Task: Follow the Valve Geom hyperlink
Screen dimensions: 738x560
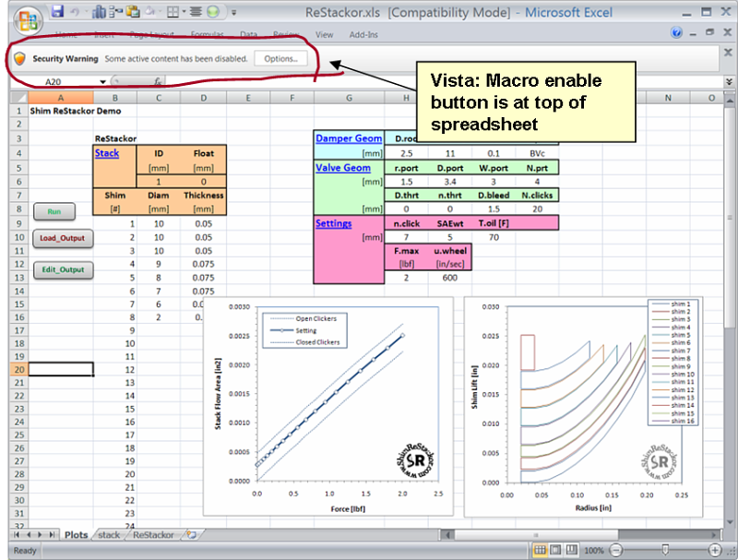Action: [x=343, y=168]
